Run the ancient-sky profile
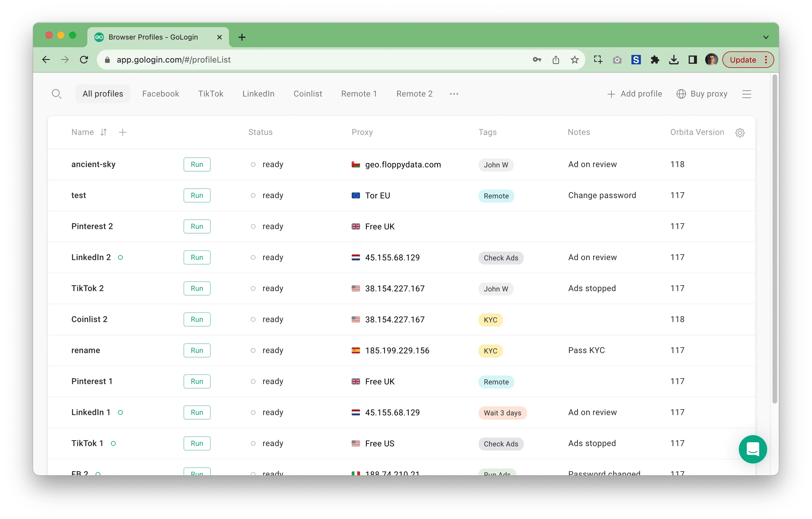The width and height of the screenshot is (812, 519). tap(197, 164)
